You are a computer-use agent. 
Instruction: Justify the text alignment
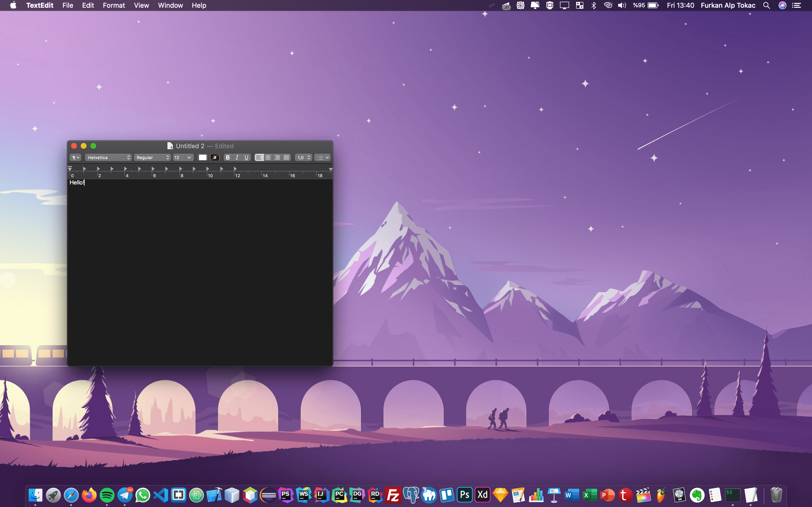click(x=286, y=158)
